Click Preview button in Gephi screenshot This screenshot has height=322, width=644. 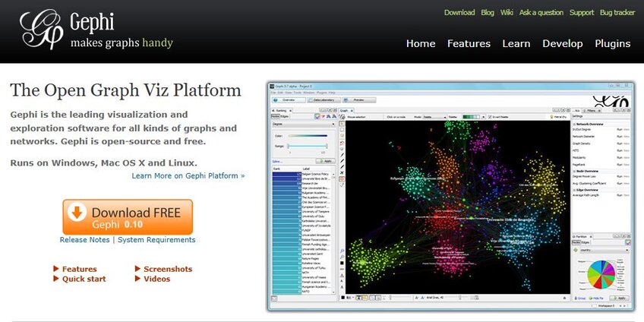[359, 99]
